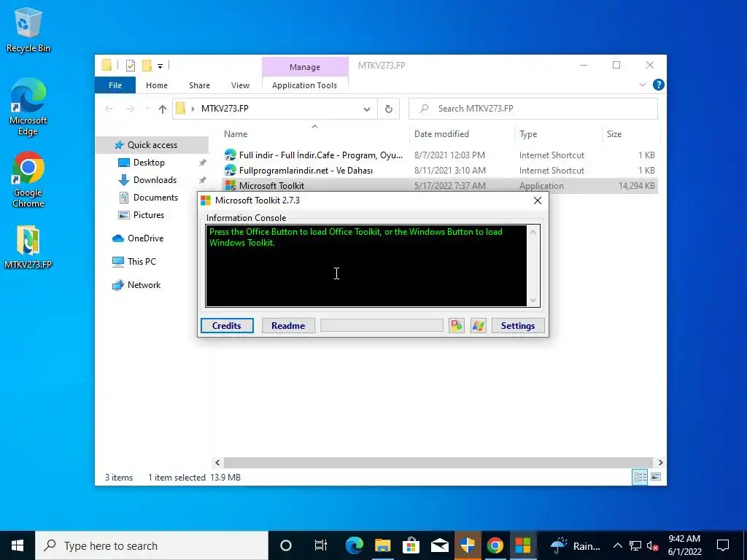Open the File menu in File Explorer
Viewport: 747px width, 560px height.
[x=115, y=85]
